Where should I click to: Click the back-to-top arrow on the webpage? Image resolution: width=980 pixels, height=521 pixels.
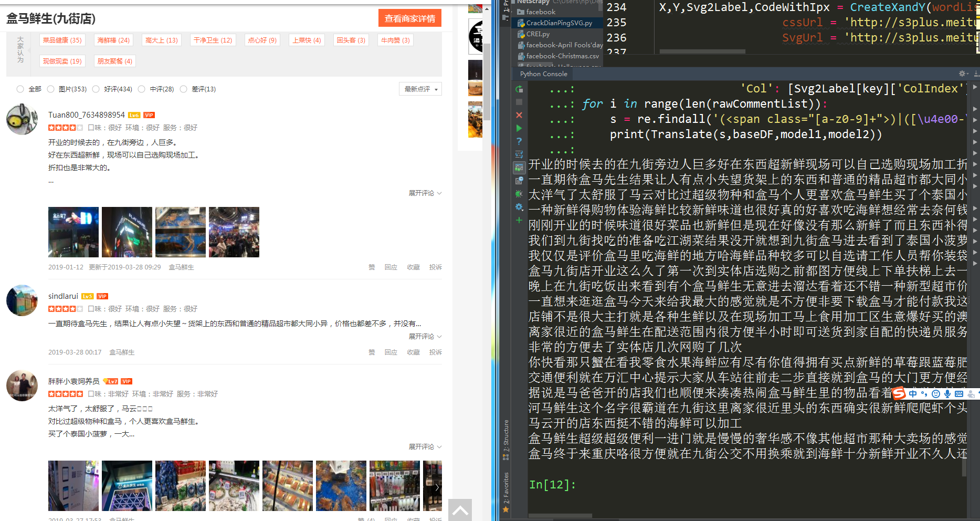tap(460, 510)
